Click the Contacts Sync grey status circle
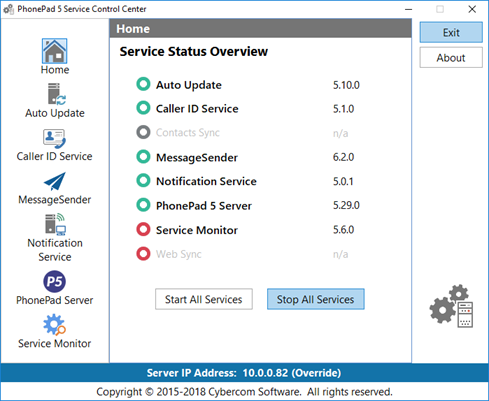This screenshot has height=401, width=489. point(143,132)
